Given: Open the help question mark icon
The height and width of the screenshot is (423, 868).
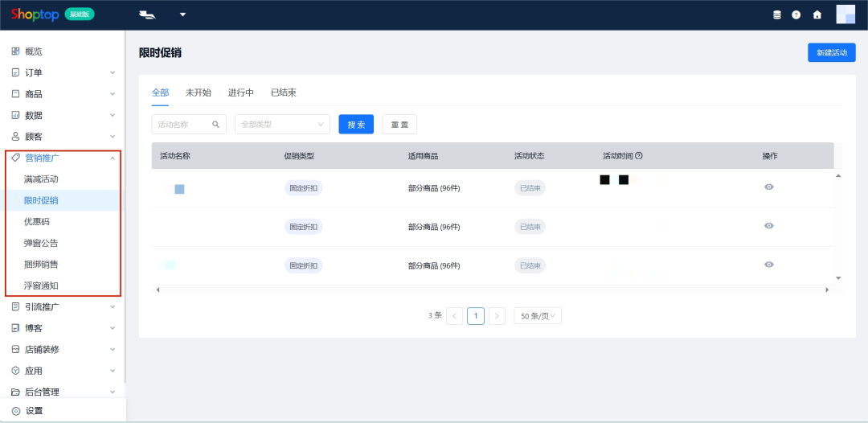Looking at the screenshot, I should tap(796, 15).
